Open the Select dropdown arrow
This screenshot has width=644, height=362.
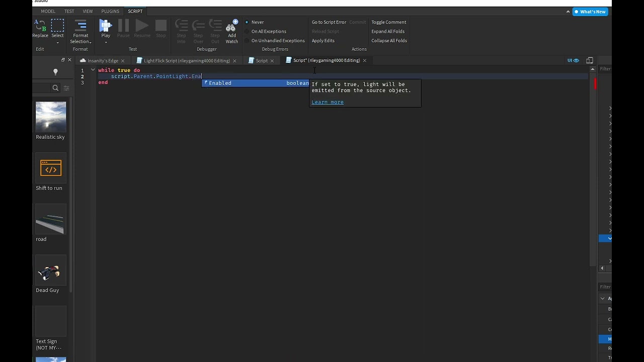[57, 42]
